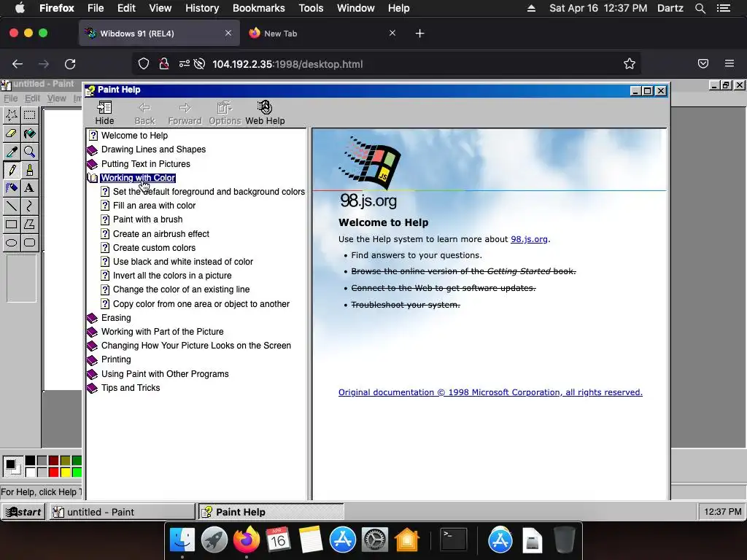Select the Brush tool in Paint
747x560 pixels.
point(29,170)
